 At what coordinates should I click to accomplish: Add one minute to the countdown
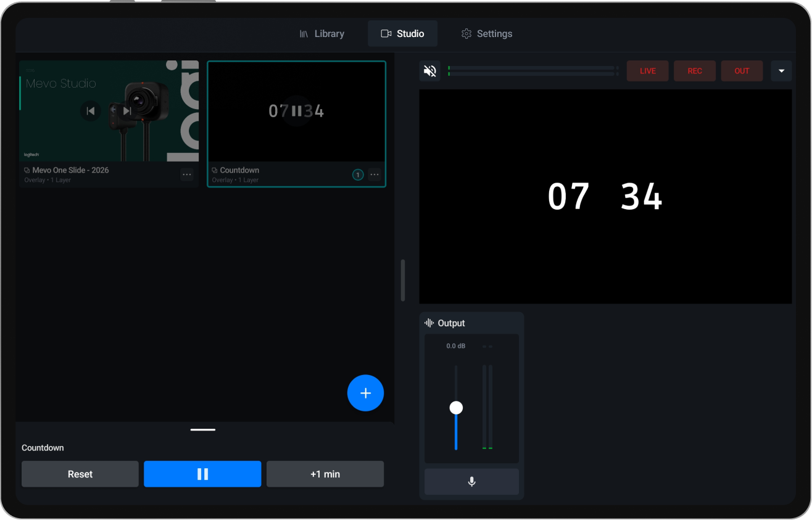pyautogui.click(x=325, y=474)
